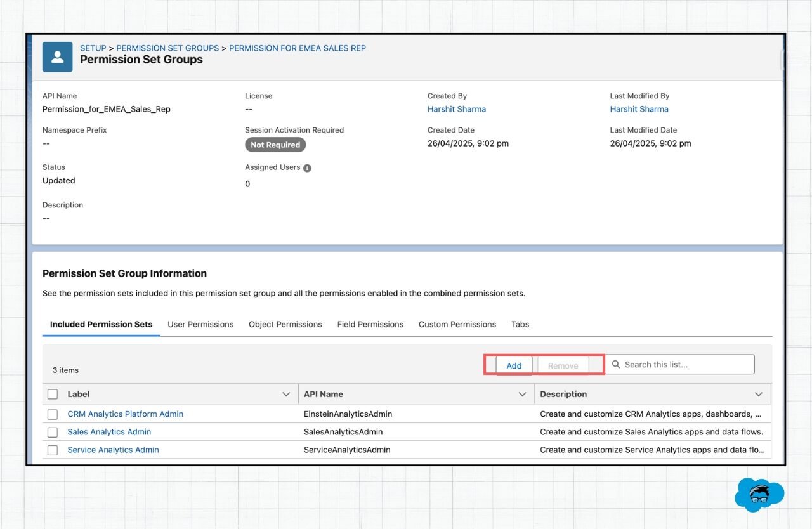
Task: Open the SETUP breadcrumb link
Action: click(93, 48)
